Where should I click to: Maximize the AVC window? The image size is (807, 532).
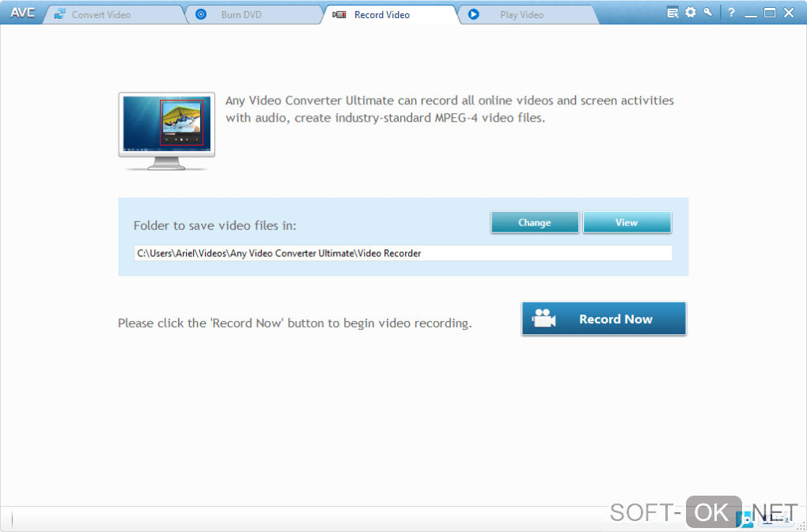tap(770, 13)
